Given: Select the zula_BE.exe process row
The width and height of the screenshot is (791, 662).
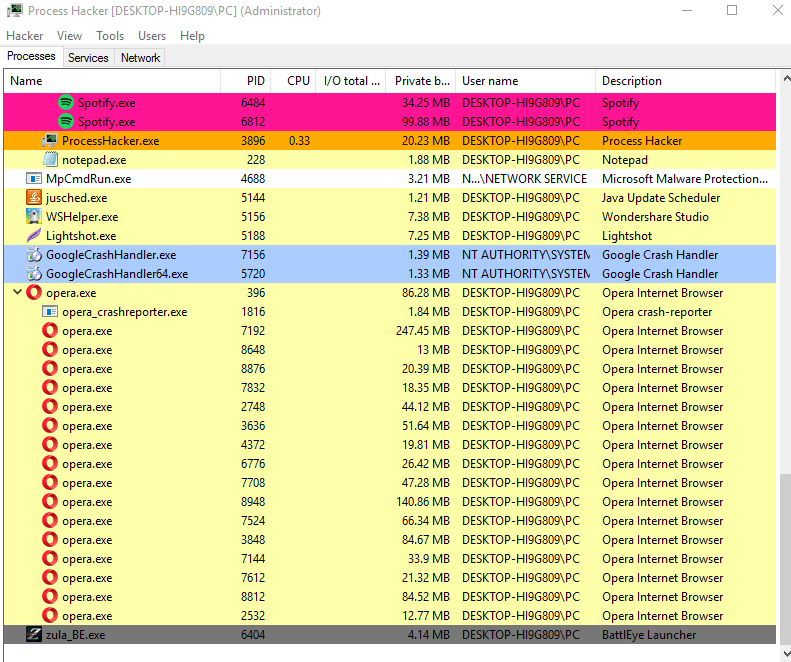Looking at the screenshot, I should (x=389, y=635).
